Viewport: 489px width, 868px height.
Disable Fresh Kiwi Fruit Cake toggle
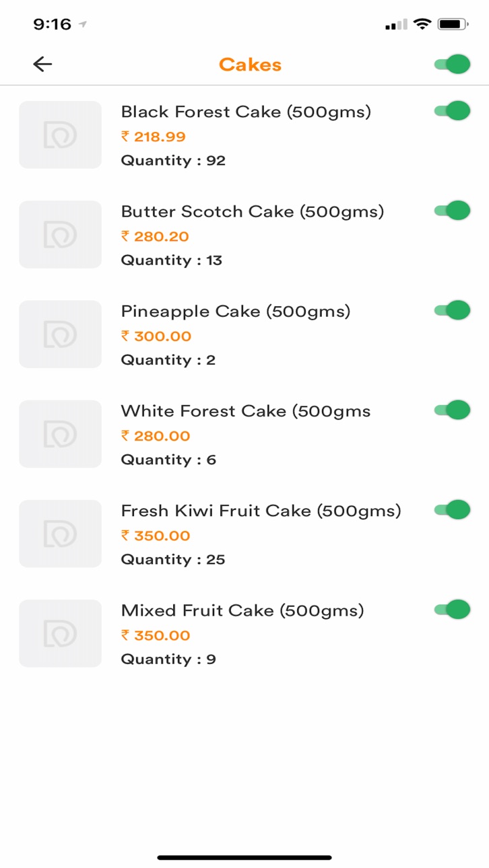pos(452,509)
